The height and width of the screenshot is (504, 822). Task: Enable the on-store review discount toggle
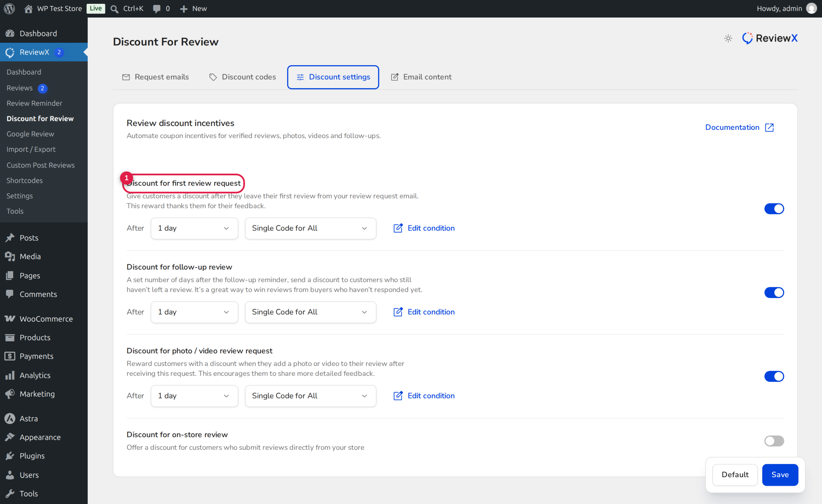coord(774,441)
